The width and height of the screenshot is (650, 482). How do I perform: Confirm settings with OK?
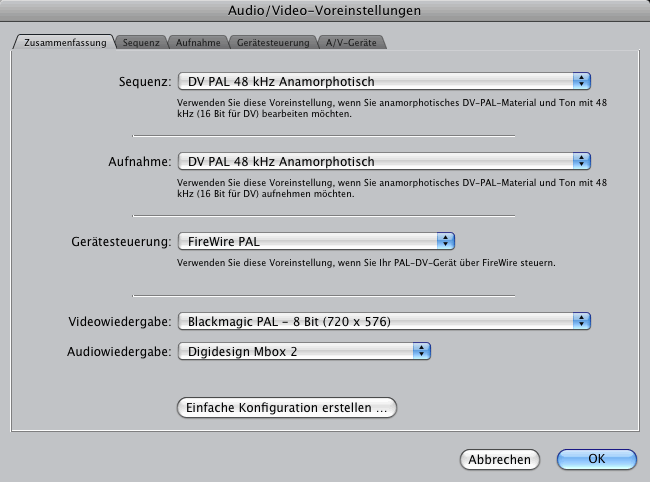(x=597, y=459)
